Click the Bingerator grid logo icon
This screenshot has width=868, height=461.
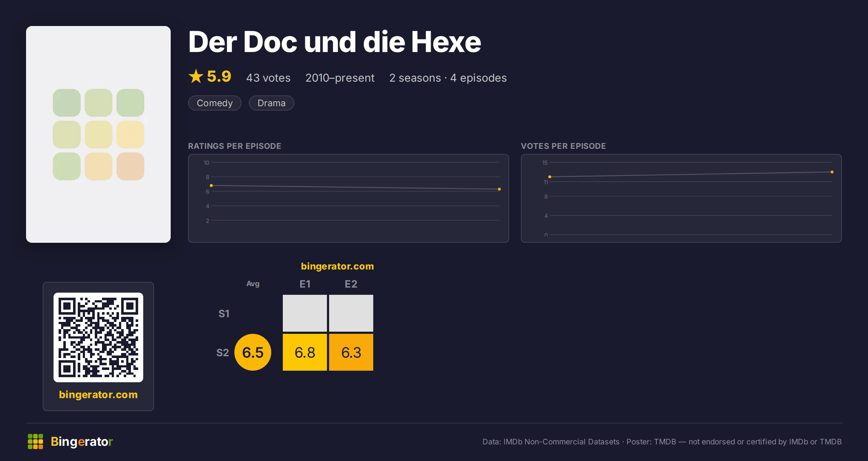[x=35, y=441]
